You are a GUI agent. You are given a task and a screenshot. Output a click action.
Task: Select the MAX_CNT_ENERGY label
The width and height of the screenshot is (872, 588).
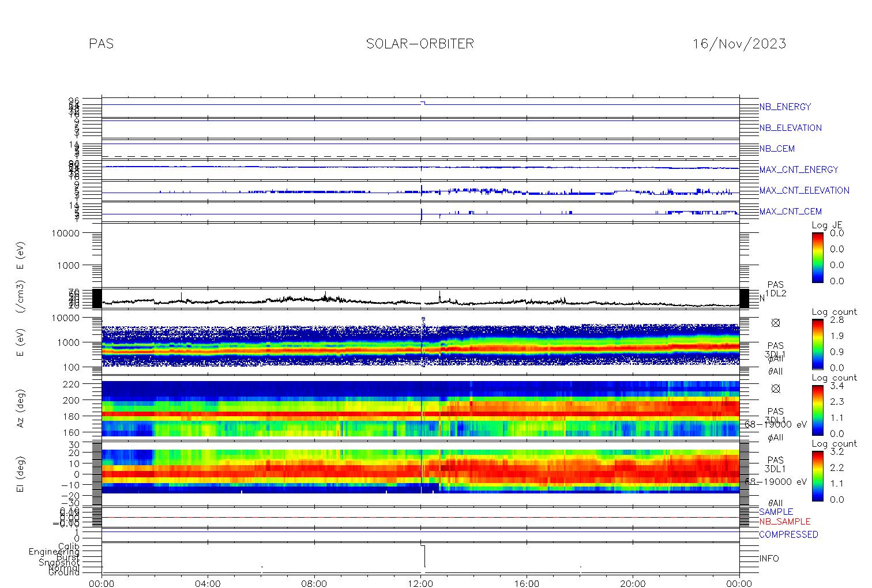(x=799, y=169)
